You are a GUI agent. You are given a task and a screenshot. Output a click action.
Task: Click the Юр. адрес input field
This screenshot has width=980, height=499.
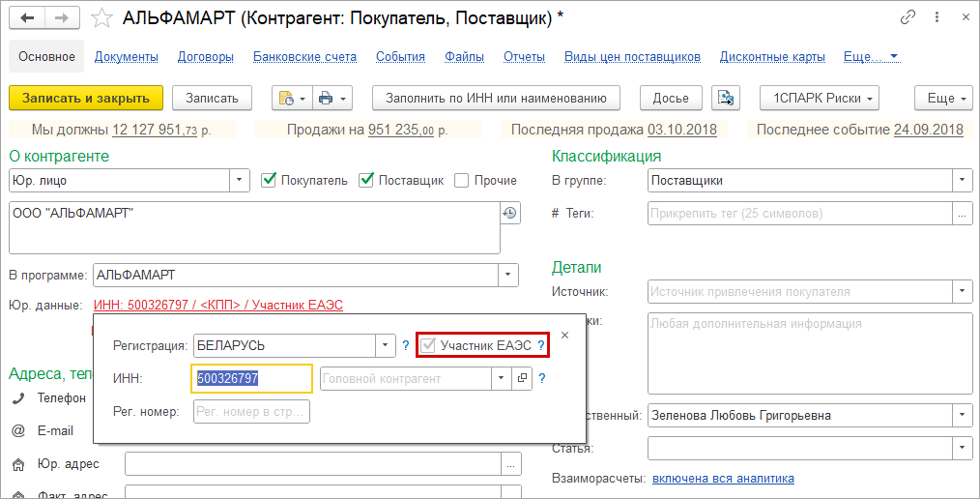pos(313,464)
